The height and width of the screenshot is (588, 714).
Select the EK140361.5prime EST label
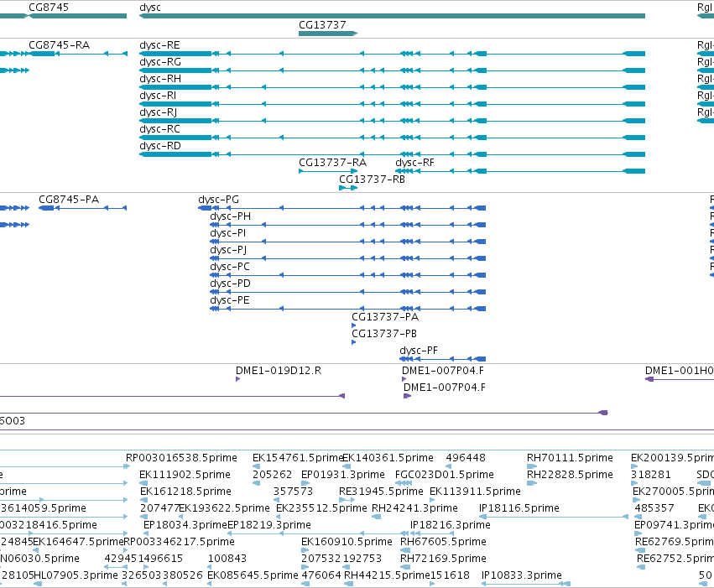(x=388, y=458)
